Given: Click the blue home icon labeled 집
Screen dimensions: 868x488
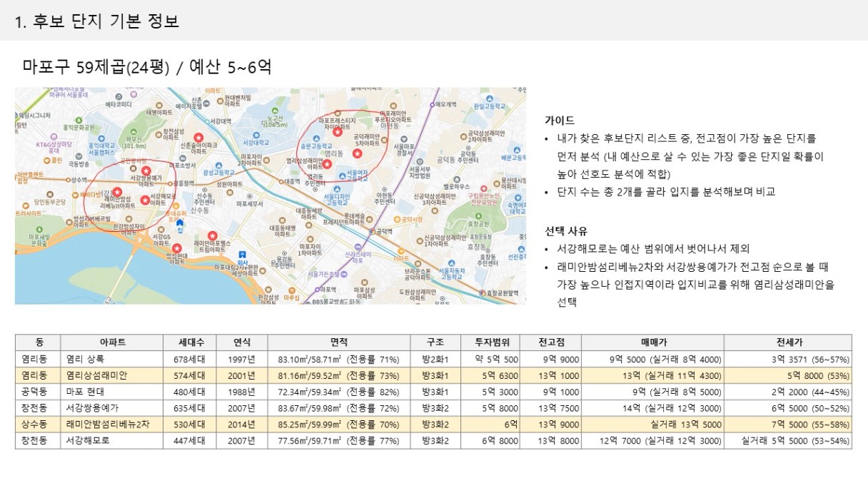Looking at the screenshot, I should pos(180,223).
